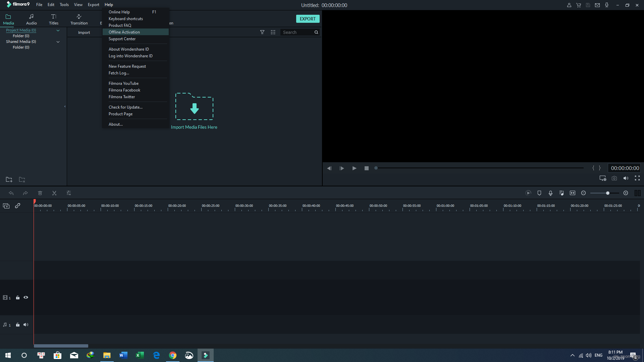Viewport: 644px width, 362px height.
Task: Take a preview snapshot
Action: coord(614,178)
